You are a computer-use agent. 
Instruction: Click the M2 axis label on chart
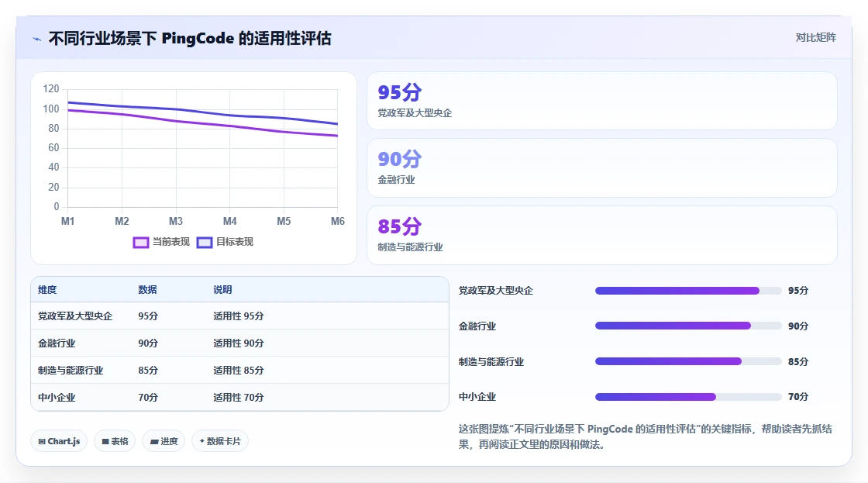click(122, 222)
